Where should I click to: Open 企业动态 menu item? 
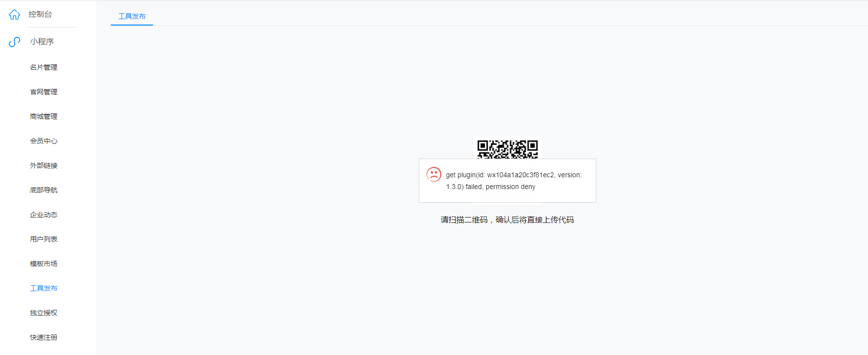[44, 215]
